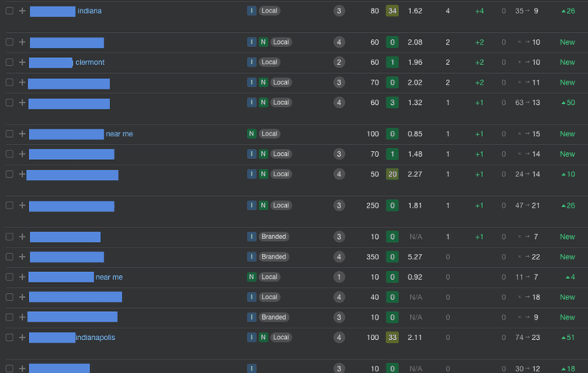Screen dimensions: 588x373
Task: Open the keyword link ending in indiana
Action: [89, 11]
